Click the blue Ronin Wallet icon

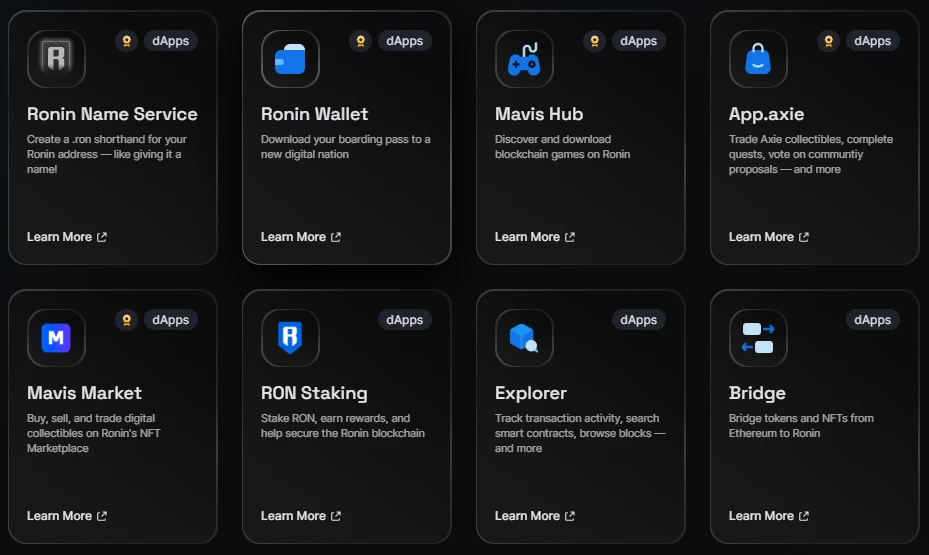[x=290, y=59]
